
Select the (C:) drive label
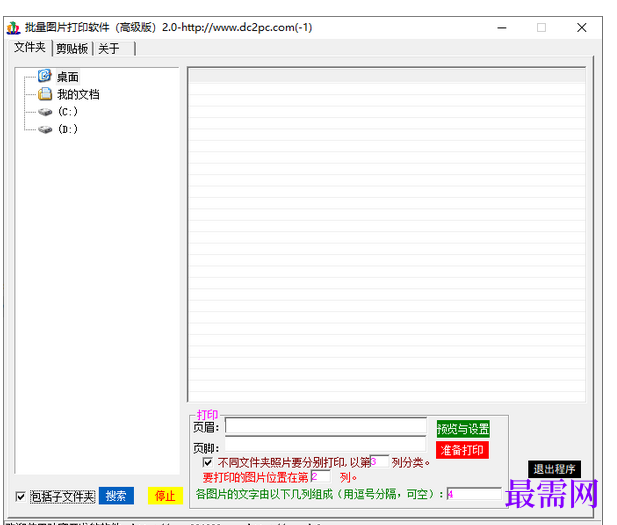pyautogui.click(x=68, y=112)
